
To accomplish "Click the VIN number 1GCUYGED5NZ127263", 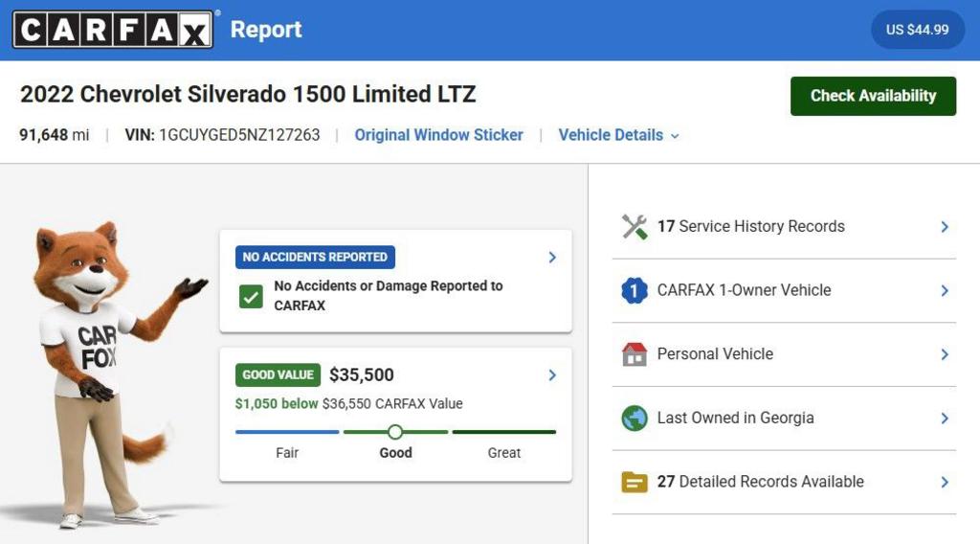I will point(239,135).
